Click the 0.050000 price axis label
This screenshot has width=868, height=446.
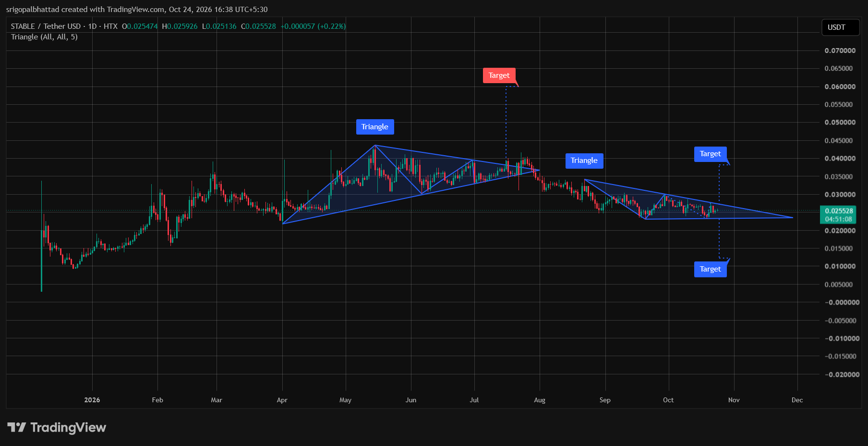(x=840, y=123)
